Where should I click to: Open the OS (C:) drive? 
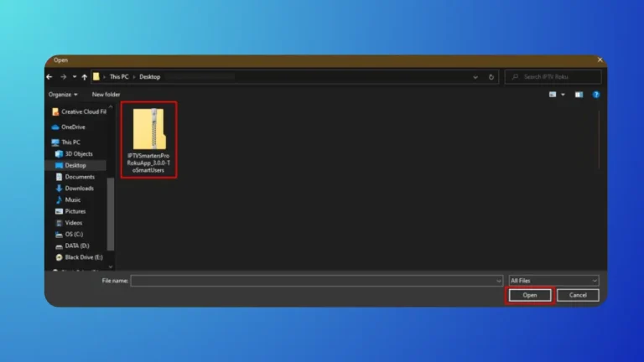(74, 235)
